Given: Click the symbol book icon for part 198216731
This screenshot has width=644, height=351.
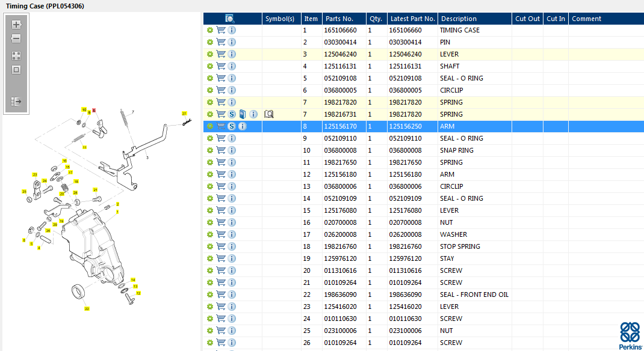Looking at the screenshot, I should 269,114.
